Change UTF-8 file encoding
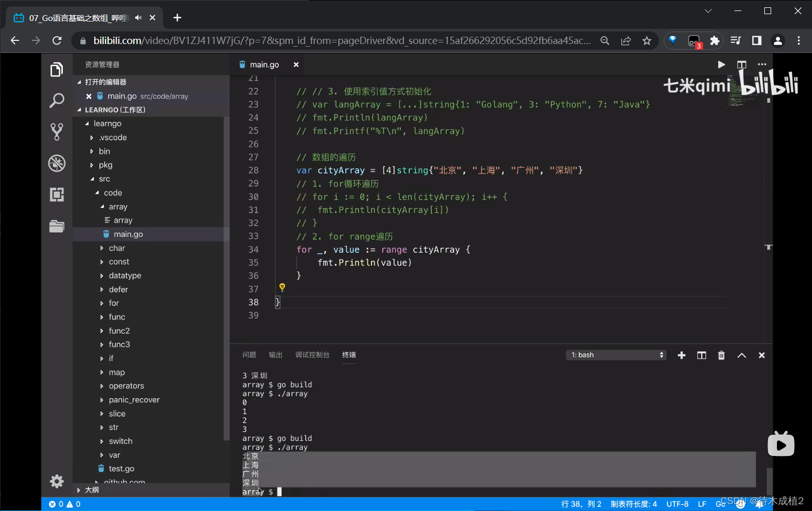 point(677,504)
